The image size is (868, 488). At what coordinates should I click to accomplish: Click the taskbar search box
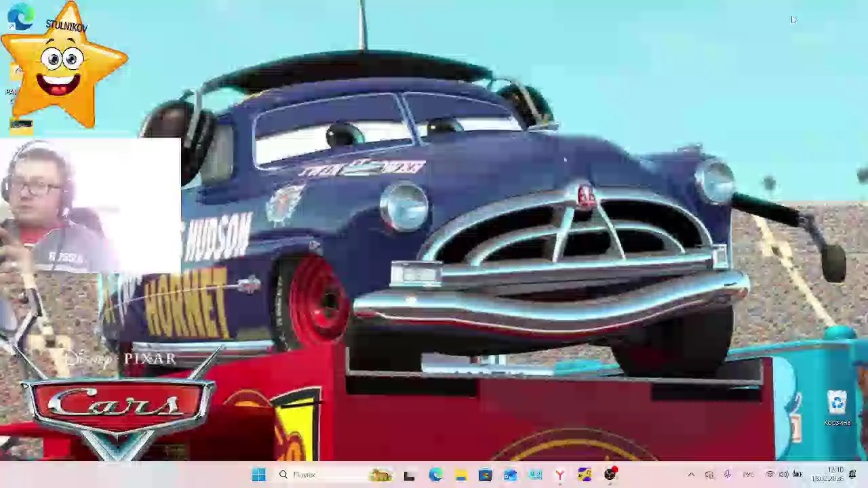click(x=336, y=475)
